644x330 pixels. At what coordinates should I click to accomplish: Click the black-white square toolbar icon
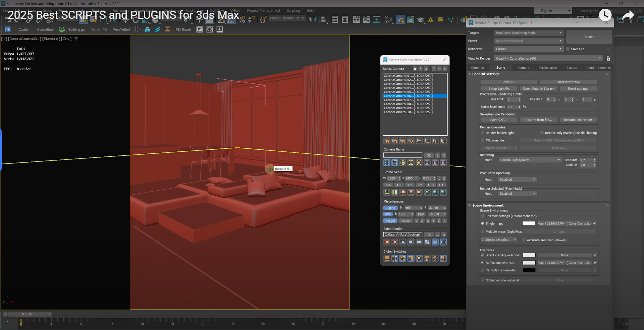coord(200,29)
